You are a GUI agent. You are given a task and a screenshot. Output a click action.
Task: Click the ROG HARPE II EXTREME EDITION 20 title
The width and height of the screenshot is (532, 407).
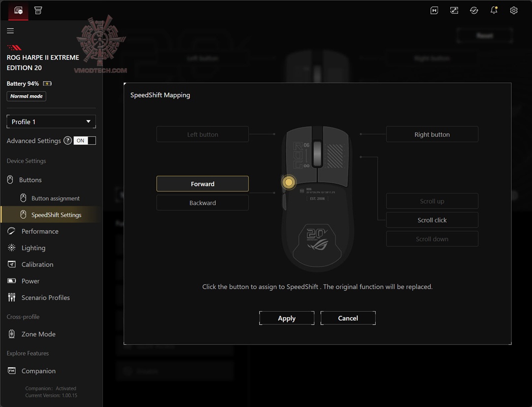coord(43,63)
